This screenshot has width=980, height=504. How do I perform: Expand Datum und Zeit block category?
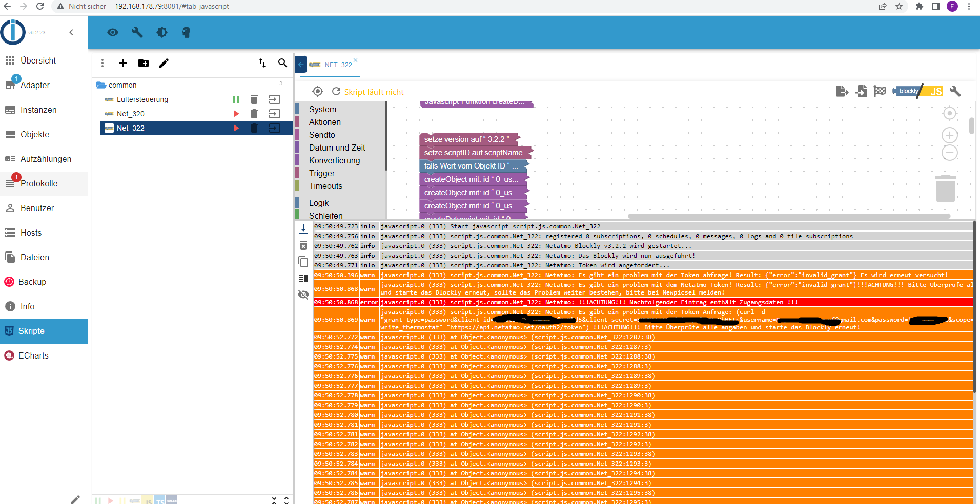click(337, 148)
